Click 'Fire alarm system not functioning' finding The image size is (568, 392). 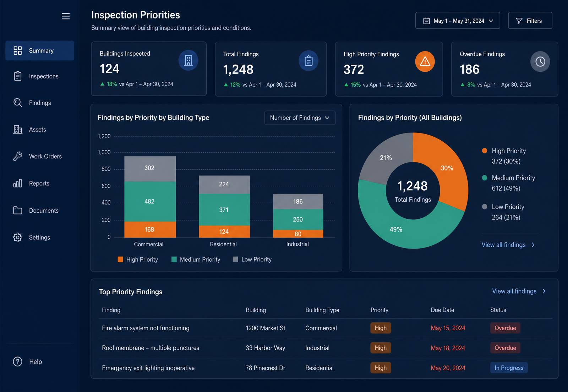(x=146, y=328)
